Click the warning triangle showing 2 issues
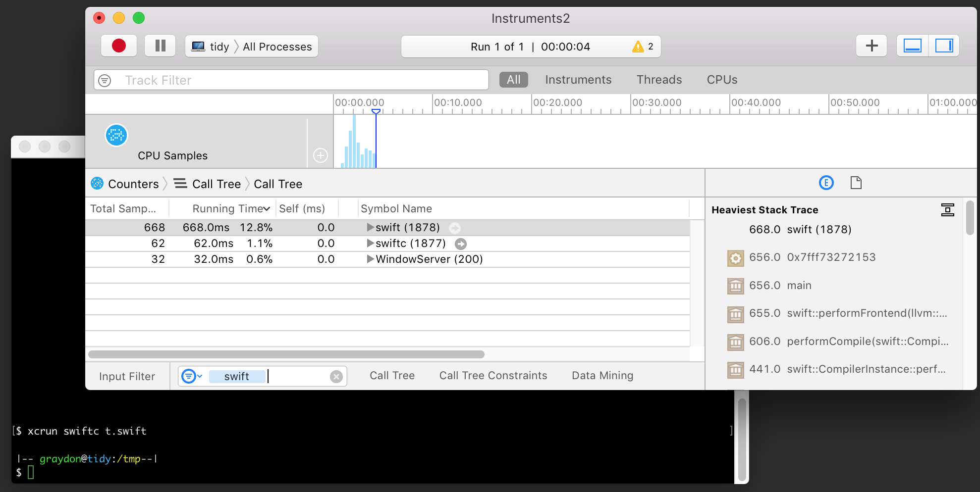Viewport: 980px width, 492px height. (638, 47)
